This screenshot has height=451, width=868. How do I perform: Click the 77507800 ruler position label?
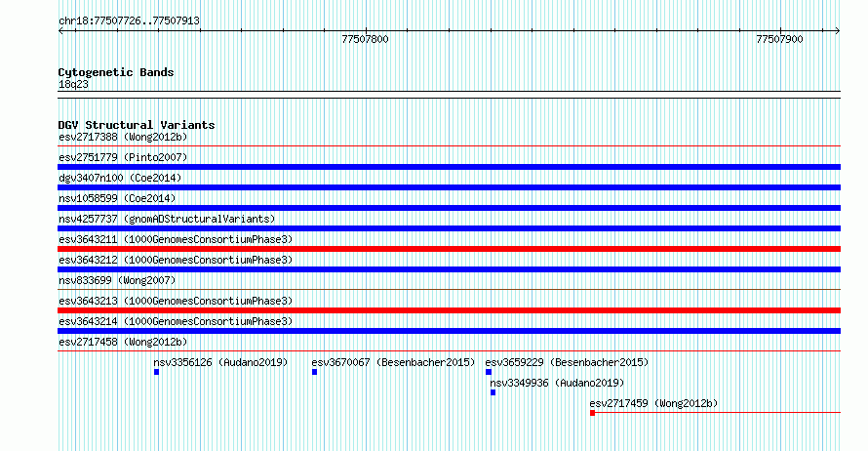pyautogui.click(x=366, y=39)
